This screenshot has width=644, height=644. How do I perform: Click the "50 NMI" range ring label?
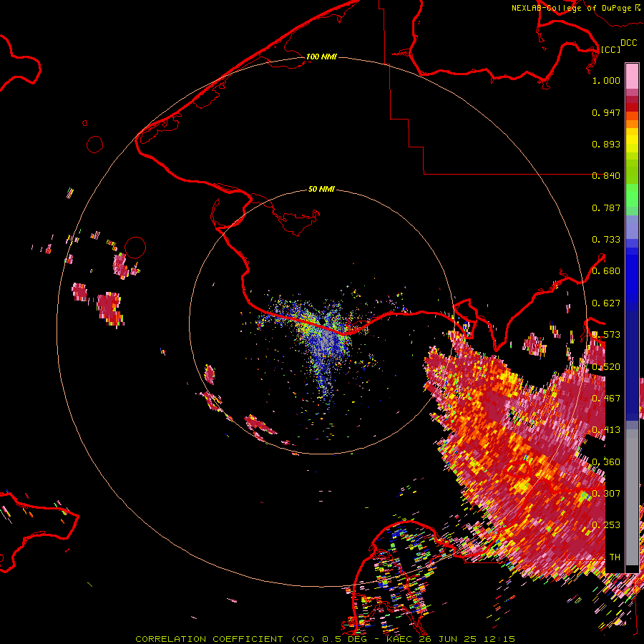321,189
